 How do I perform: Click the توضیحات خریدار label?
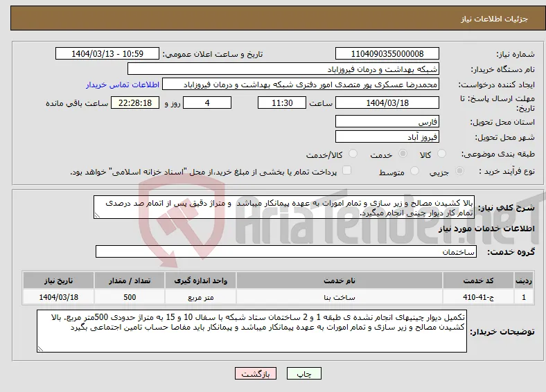coord(502,332)
